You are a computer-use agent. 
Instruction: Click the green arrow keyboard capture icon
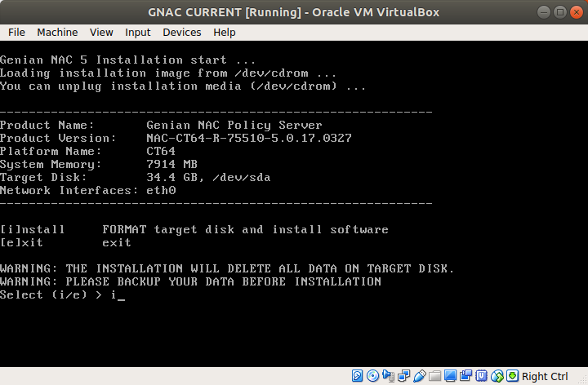point(510,376)
